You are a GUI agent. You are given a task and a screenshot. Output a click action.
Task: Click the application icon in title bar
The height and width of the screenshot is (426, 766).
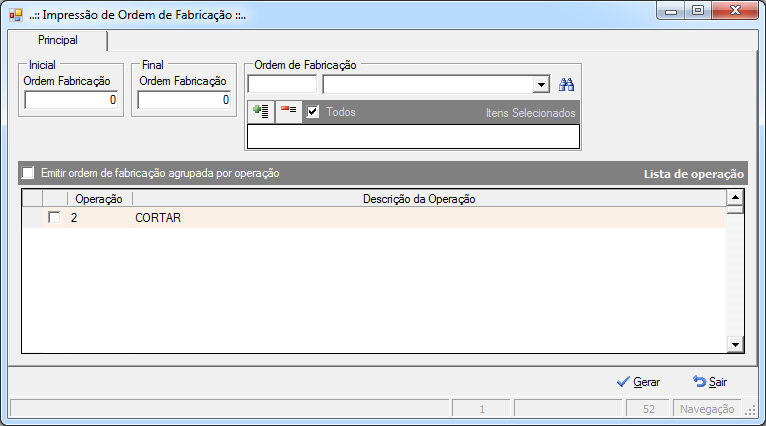16,15
